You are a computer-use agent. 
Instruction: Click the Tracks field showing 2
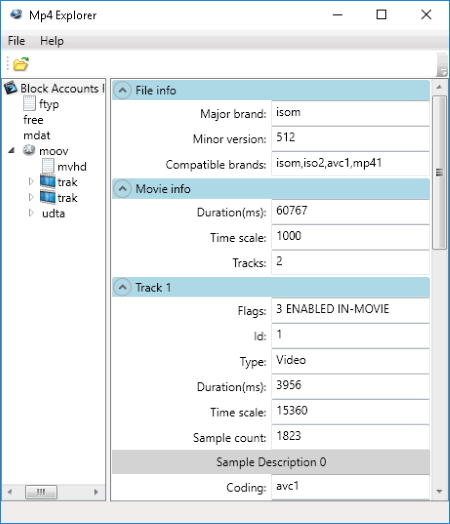click(350, 262)
